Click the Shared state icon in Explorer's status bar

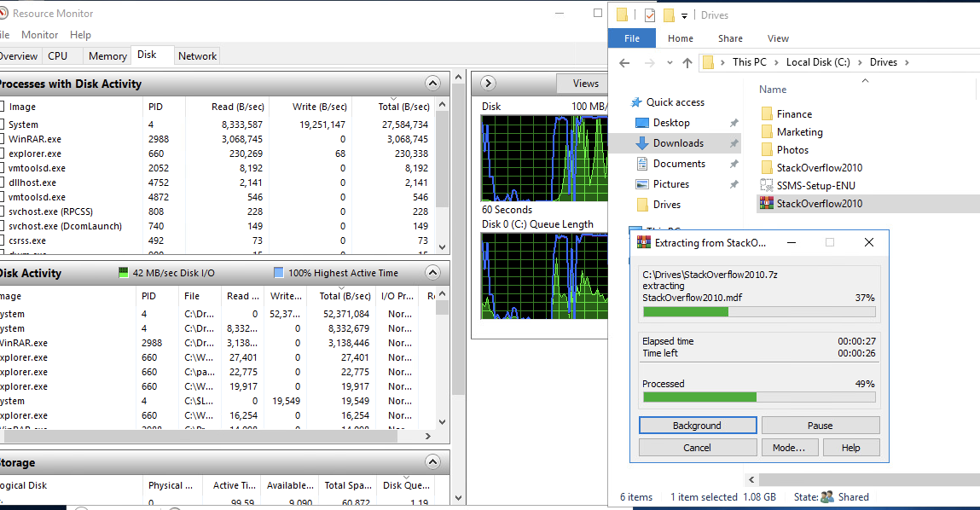827,497
